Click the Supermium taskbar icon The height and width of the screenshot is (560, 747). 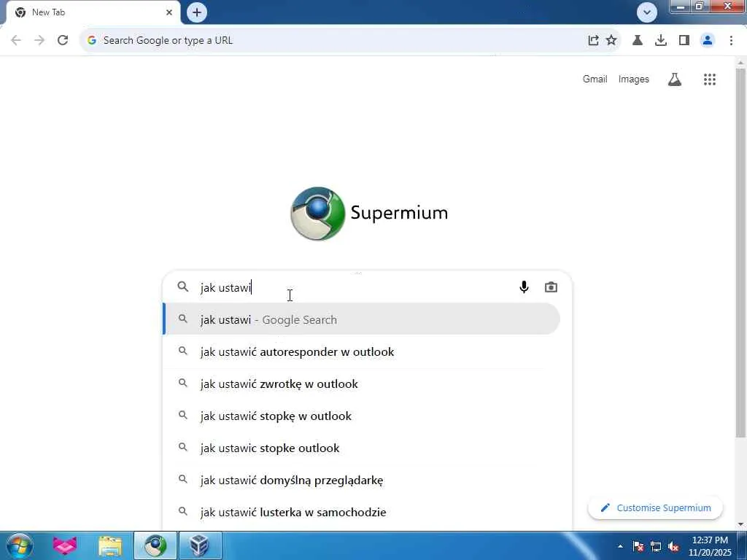pyautogui.click(x=155, y=545)
